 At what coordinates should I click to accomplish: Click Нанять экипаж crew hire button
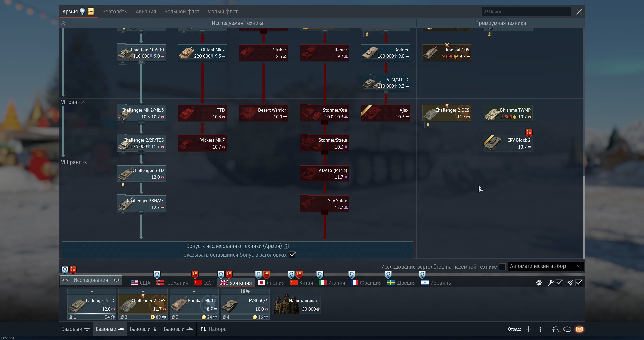tap(296, 304)
